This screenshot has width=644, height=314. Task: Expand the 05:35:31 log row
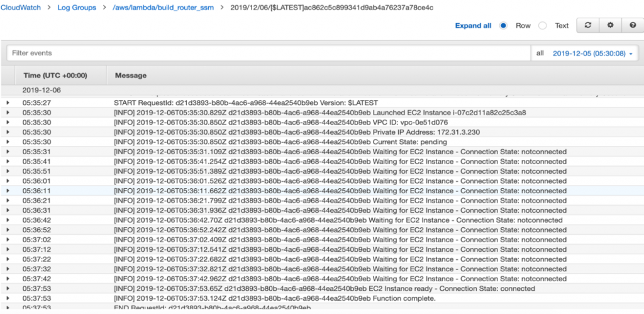8,152
